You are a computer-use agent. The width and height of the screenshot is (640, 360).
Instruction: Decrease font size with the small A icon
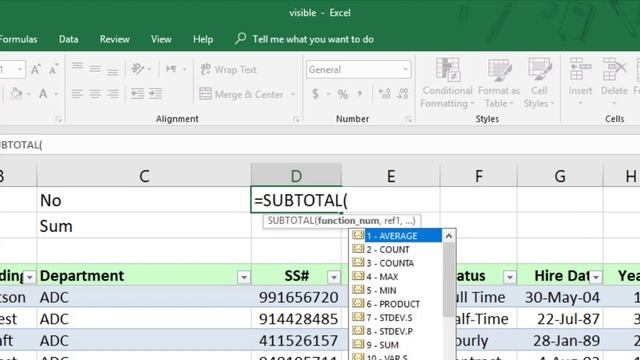53,69
